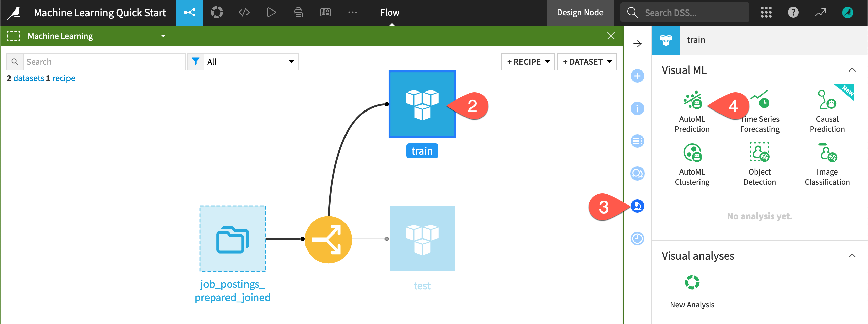Open the Discussions chat icon in the sidebar
The height and width of the screenshot is (324, 868).
(x=637, y=174)
